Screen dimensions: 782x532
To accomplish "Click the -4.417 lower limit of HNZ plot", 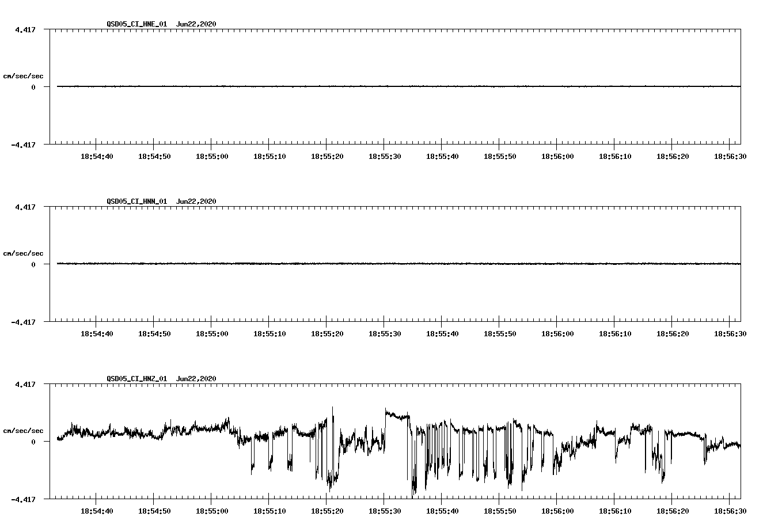I will (x=23, y=499).
